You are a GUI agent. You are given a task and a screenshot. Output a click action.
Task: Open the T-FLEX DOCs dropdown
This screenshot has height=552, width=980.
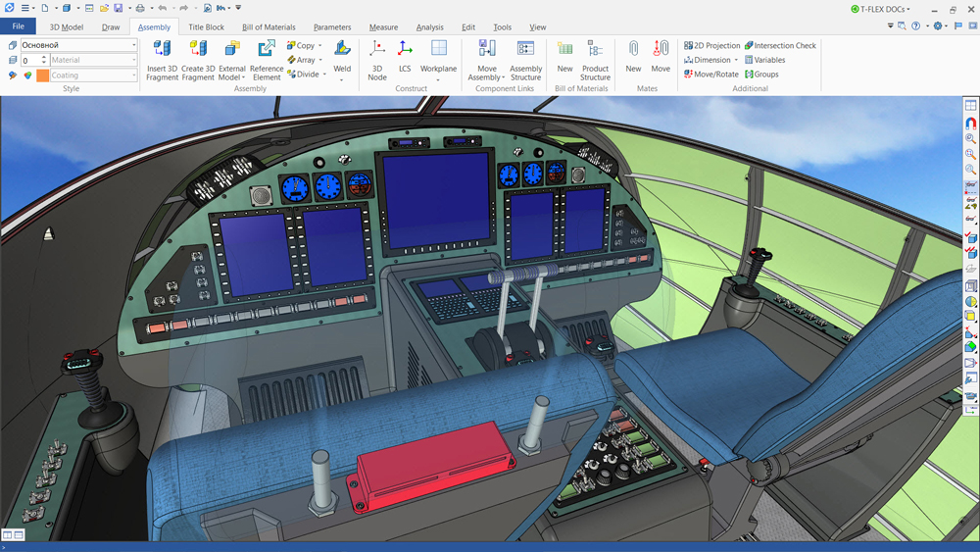tap(880, 9)
